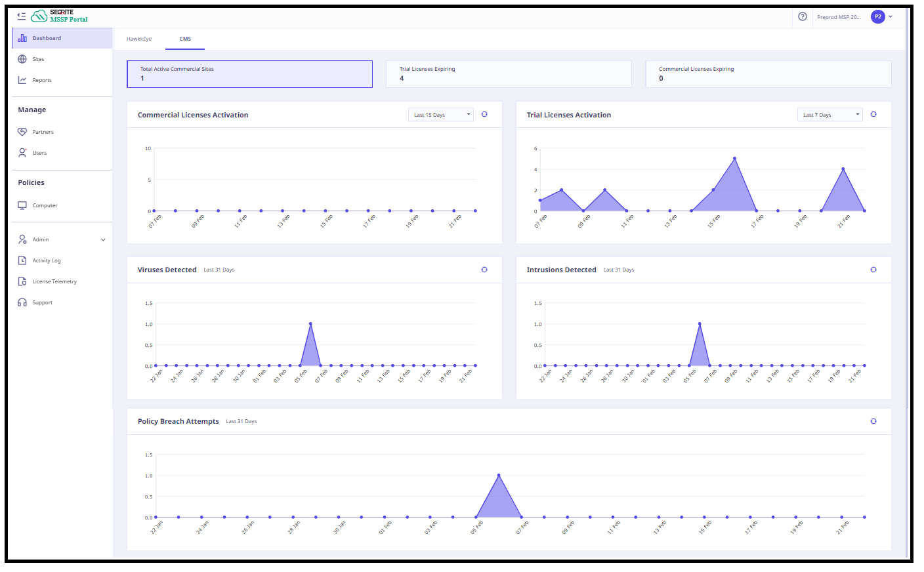Click the Preprod MSP account name
924x572 pixels.
[839, 17]
